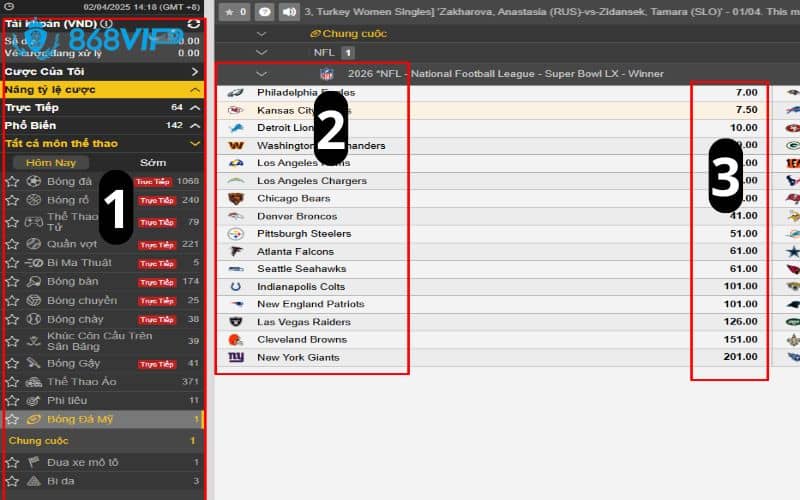Click the Cleveland Browns logo
Screen dimensions: 800x500
235,340
